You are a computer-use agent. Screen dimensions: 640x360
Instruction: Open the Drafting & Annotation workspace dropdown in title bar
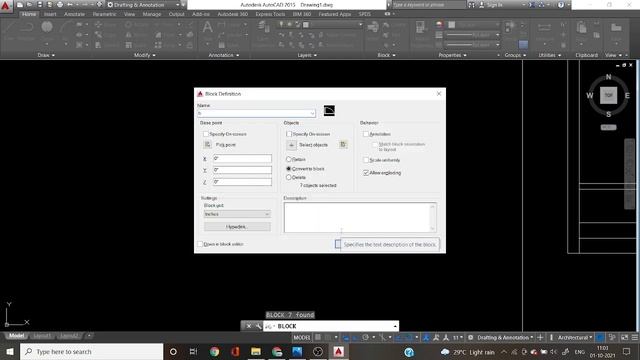tap(142, 5)
